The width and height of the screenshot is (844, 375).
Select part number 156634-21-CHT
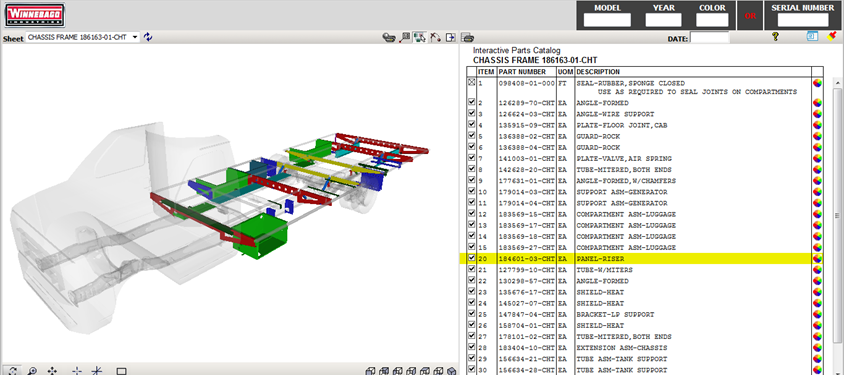coord(526,359)
